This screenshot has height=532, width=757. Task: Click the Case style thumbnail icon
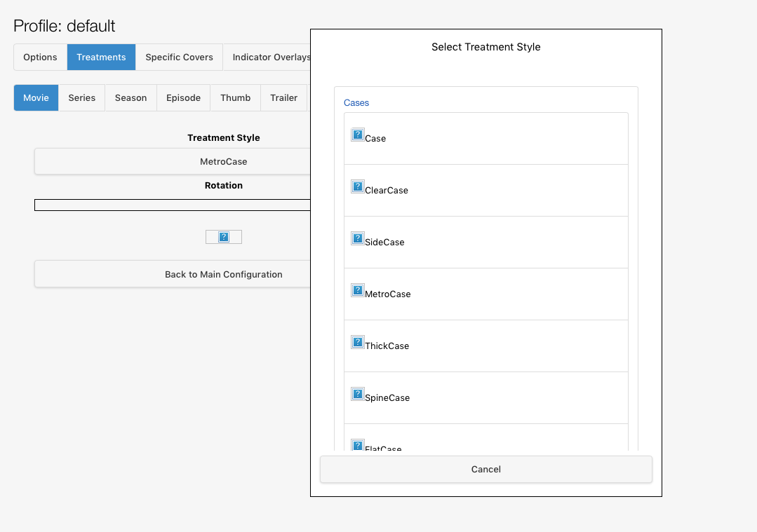coord(358,135)
